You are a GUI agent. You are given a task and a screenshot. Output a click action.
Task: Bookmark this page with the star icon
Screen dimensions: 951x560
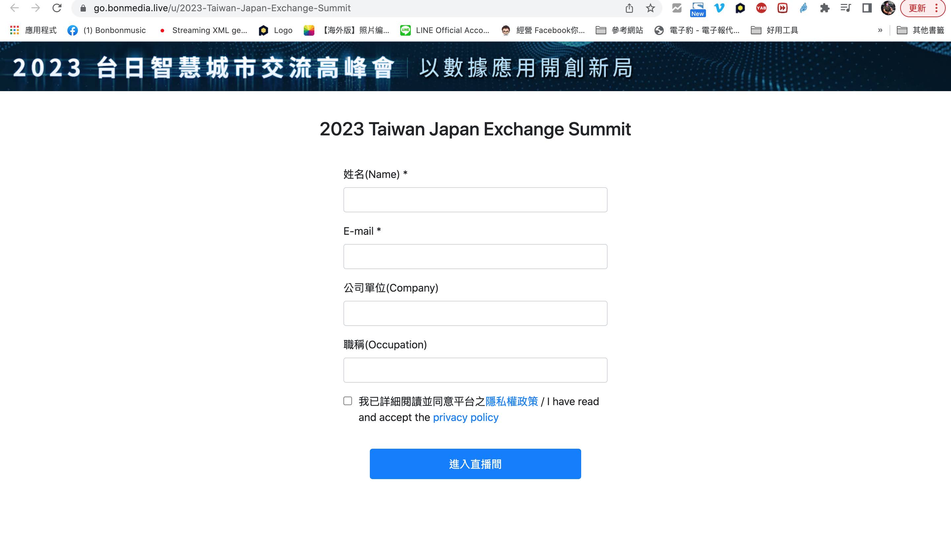pyautogui.click(x=650, y=8)
